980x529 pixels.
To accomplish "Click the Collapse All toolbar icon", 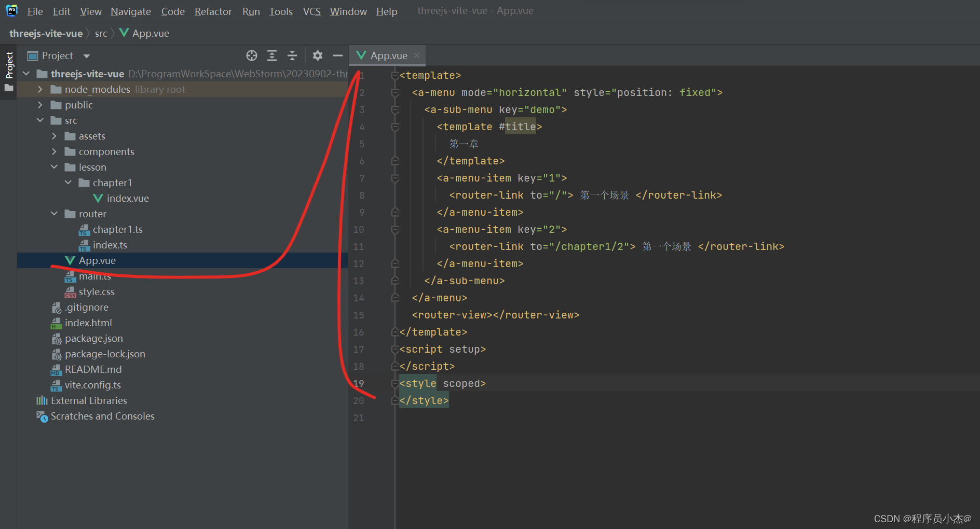I will (292, 55).
